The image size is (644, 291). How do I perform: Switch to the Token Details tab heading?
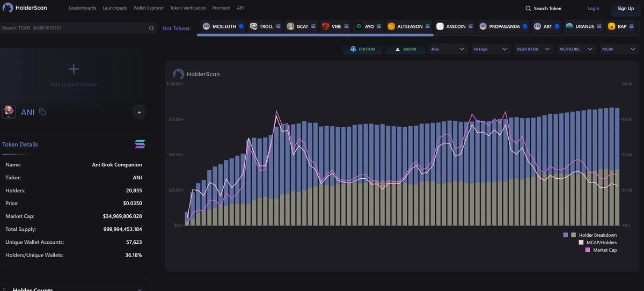[x=20, y=144]
